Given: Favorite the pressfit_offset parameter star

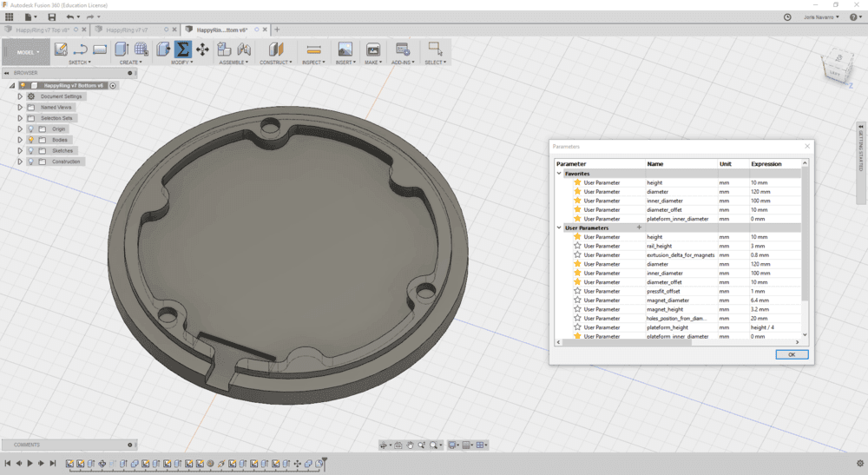Looking at the screenshot, I should pos(577,291).
